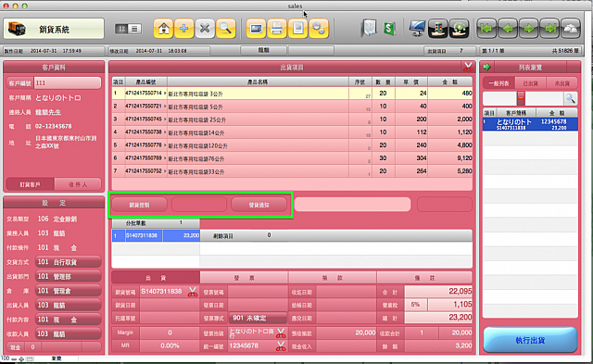This screenshot has height=364, width=593.
Task: Open the gray binder icon in the toolbar
Action: tap(369, 29)
